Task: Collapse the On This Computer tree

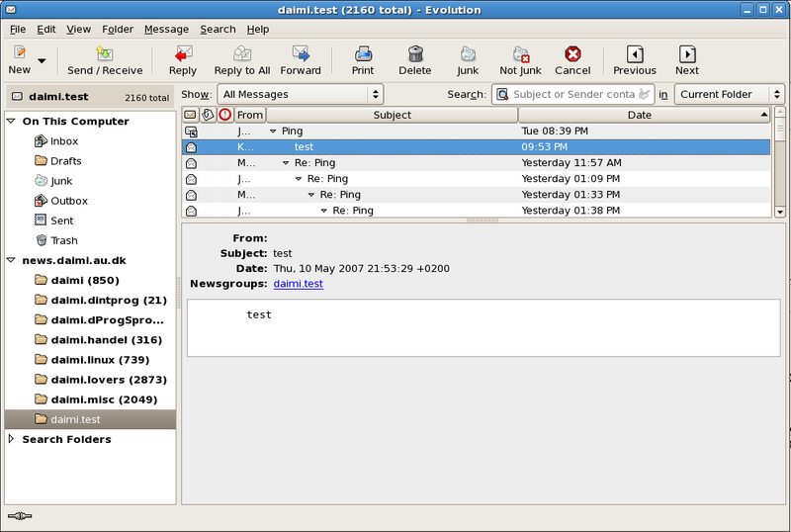Action: pyautogui.click(x=11, y=122)
